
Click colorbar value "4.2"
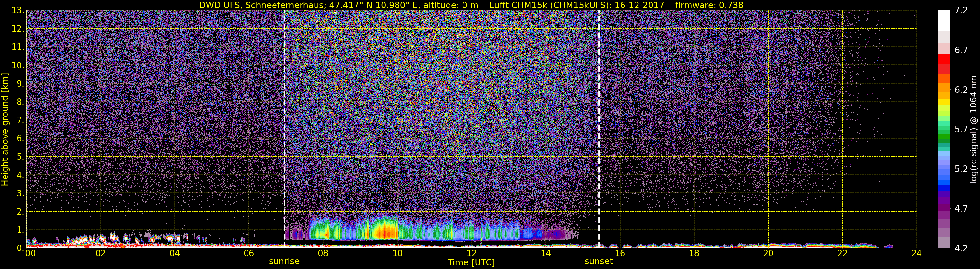click(x=961, y=248)
